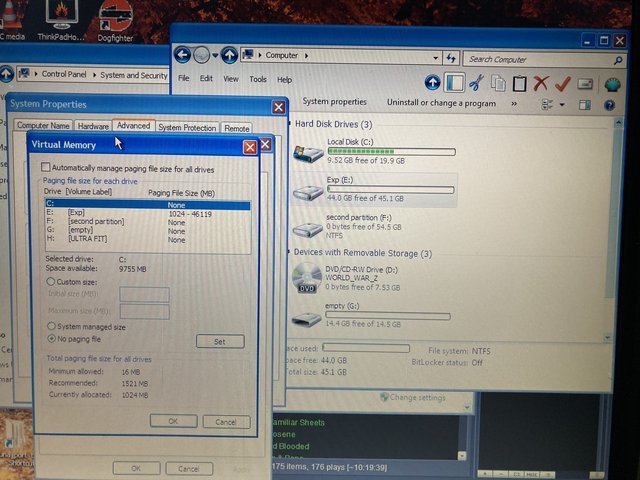Click the Forward arrow in Computer window
Screen dimensions: 640x480
pos(201,55)
